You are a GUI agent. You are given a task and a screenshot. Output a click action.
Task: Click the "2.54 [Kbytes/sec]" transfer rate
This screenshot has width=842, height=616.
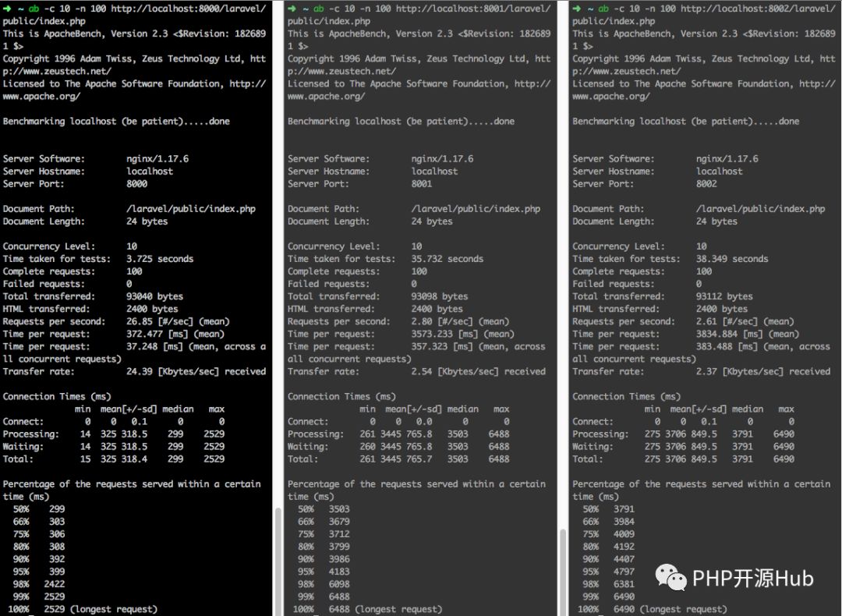[455, 372]
